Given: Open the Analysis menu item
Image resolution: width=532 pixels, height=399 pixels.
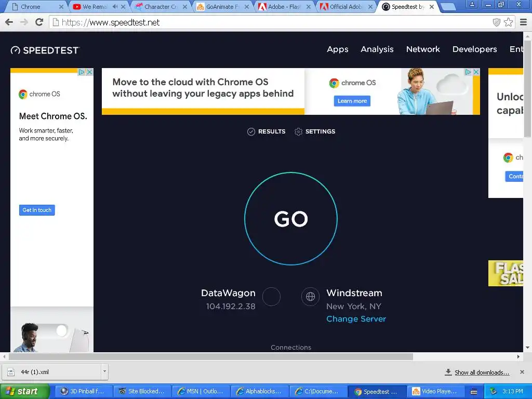Looking at the screenshot, I should 377,49.
